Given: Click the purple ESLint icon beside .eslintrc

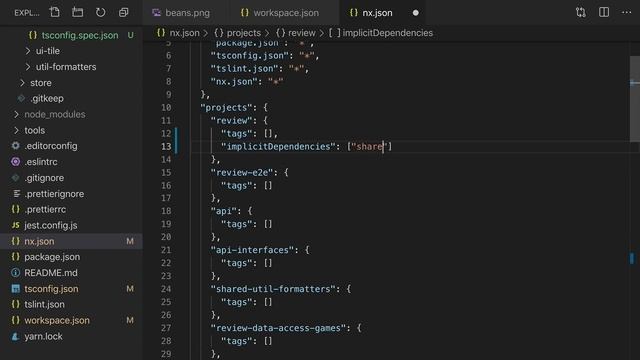Looking at the screenshot, I should point(16,162).
